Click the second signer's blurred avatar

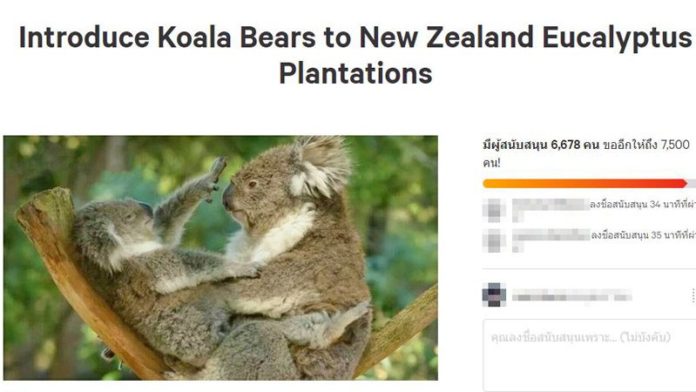coord(494,241)
